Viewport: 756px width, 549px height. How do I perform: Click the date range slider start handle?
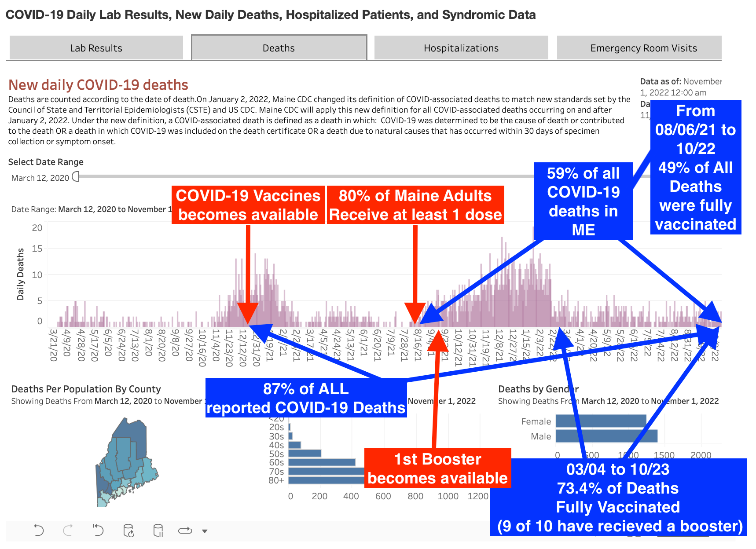(x=75, y=176)
